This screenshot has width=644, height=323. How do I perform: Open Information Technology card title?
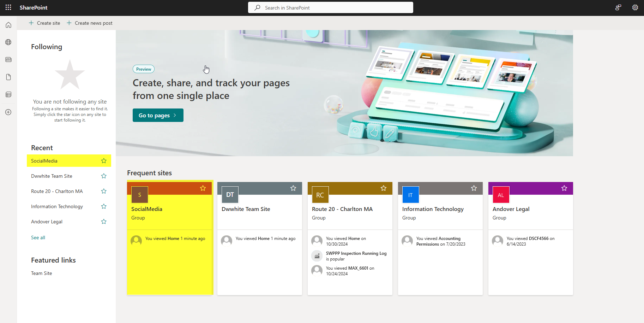click(x=433, y=209)
